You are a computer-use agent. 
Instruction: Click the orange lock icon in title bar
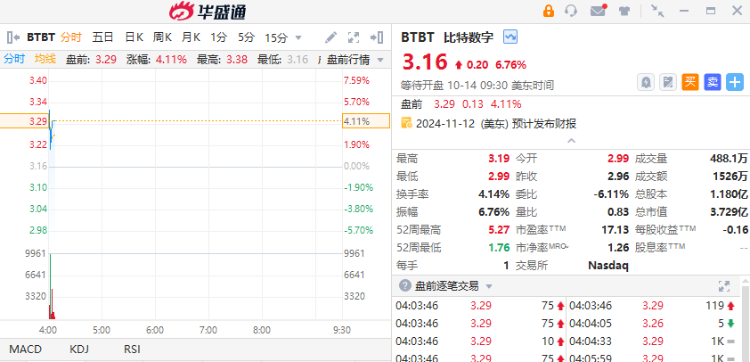pos(548,11)
